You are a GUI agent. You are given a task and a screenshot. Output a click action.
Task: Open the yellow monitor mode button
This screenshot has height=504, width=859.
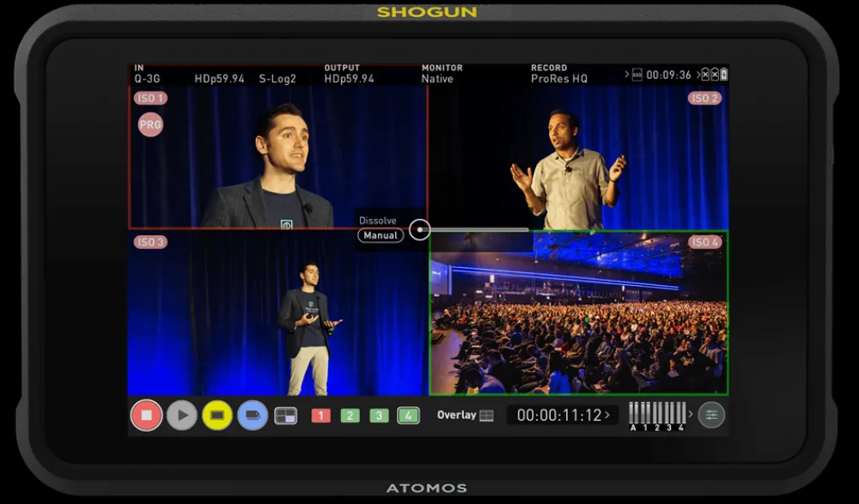[x=217, y=416]
